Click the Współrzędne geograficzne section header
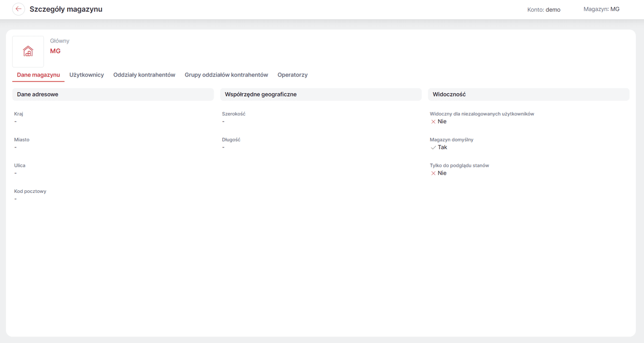 (321, 94)
